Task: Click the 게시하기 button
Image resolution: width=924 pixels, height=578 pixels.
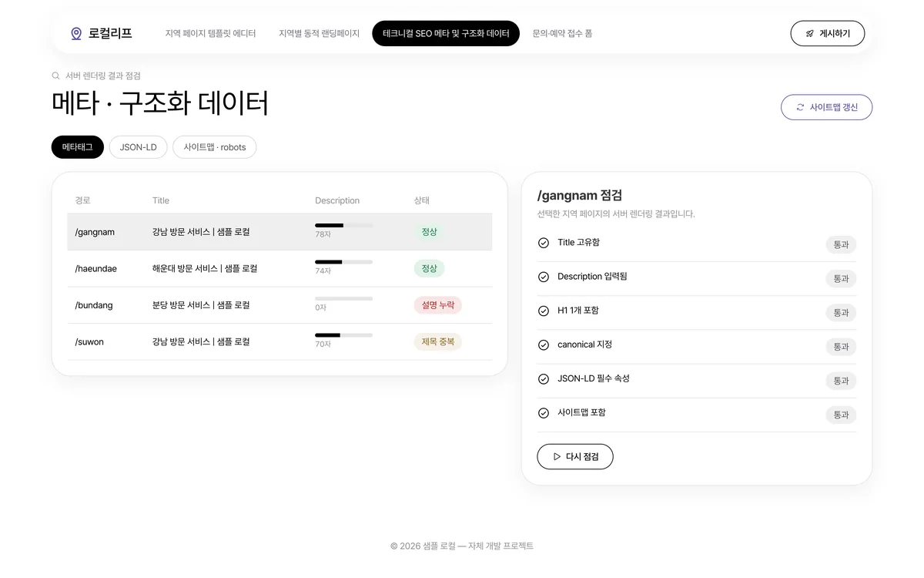Action: [x=828, y=34]
